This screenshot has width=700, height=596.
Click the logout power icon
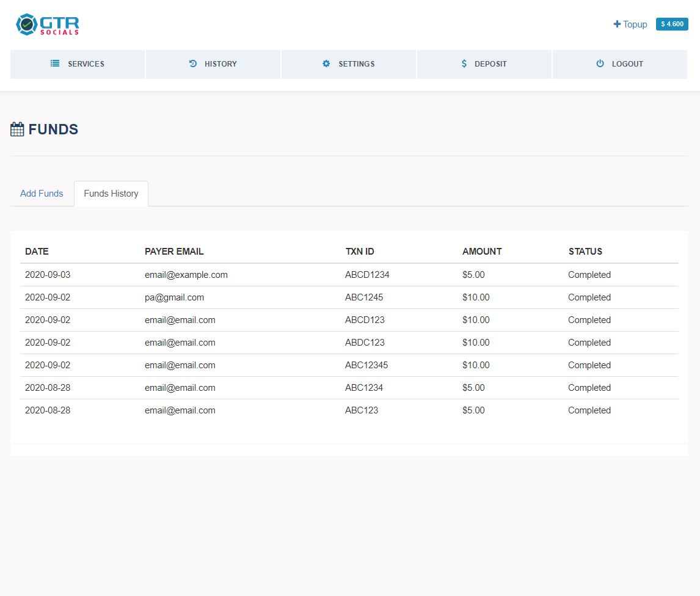[x=600, y=64]
